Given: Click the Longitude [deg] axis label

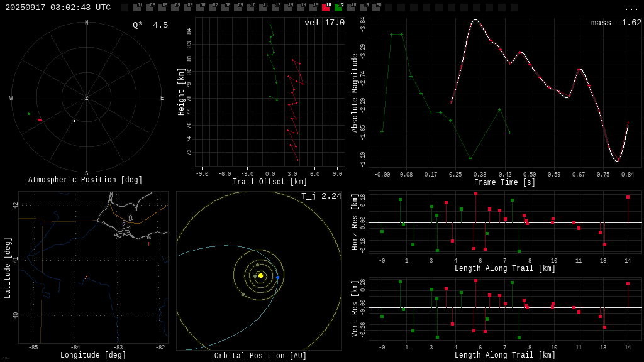Looking at the screenshot, I should click(93, 355).
